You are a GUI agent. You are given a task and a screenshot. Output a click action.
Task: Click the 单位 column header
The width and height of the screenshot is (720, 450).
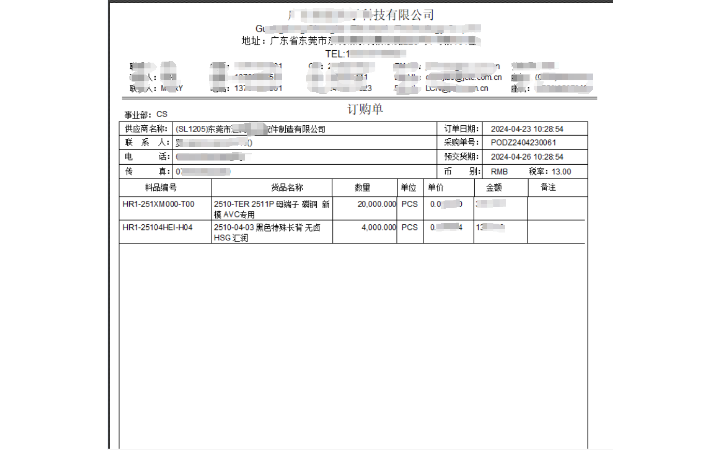coord(408,187)
